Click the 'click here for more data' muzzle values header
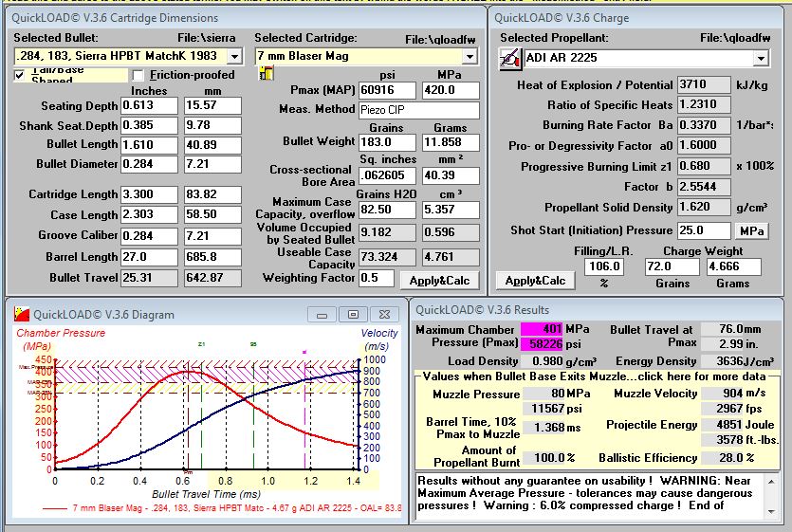The height and width of the screenshot is (532, 792). point(594,376)
